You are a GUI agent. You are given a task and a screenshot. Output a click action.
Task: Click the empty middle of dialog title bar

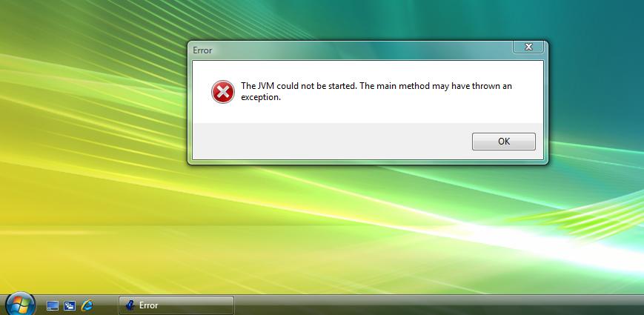point(362,50)
